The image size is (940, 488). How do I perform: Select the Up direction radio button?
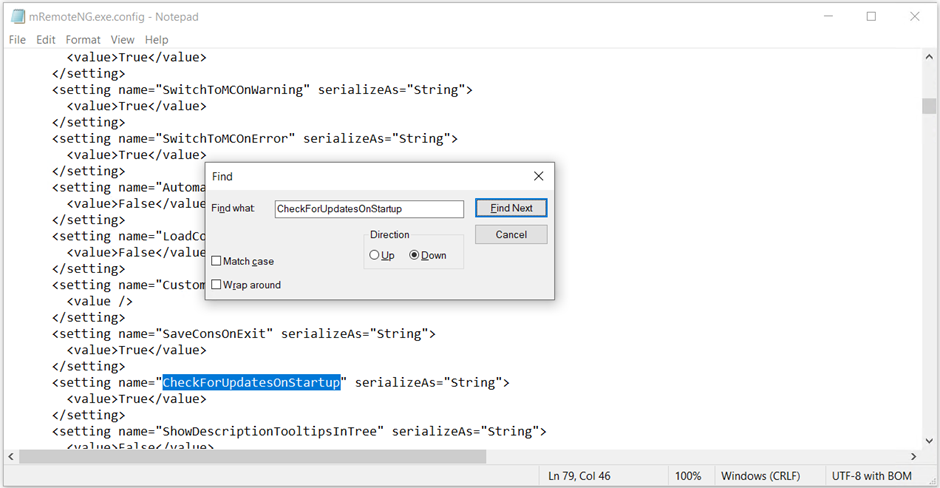tap(374, 255)
